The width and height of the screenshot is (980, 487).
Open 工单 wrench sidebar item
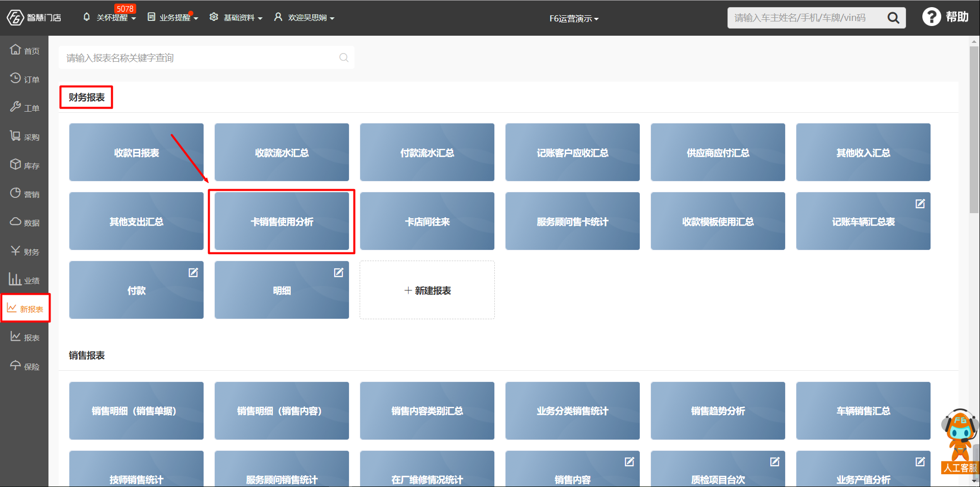click(24, 108)
